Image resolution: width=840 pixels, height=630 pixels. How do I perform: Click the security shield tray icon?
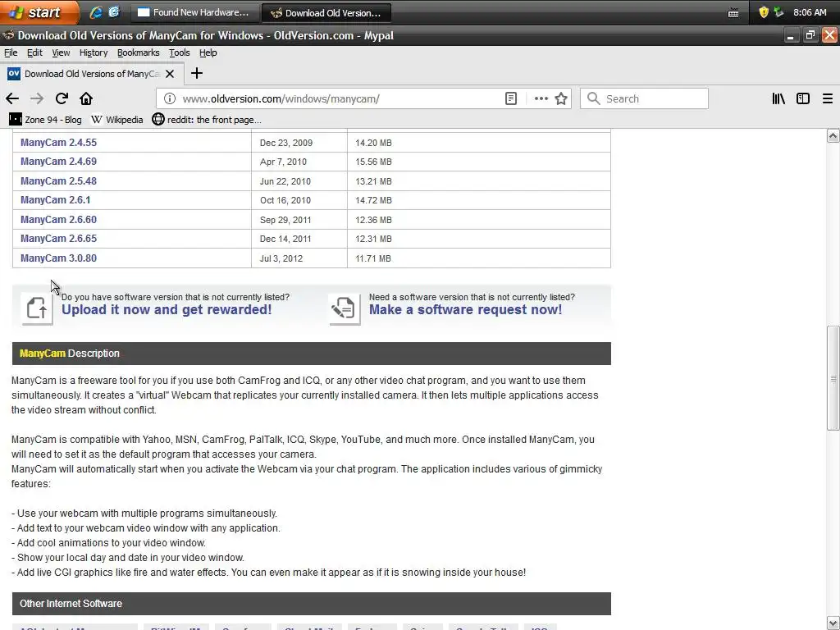pyautogui.click(x=764, y=12)
